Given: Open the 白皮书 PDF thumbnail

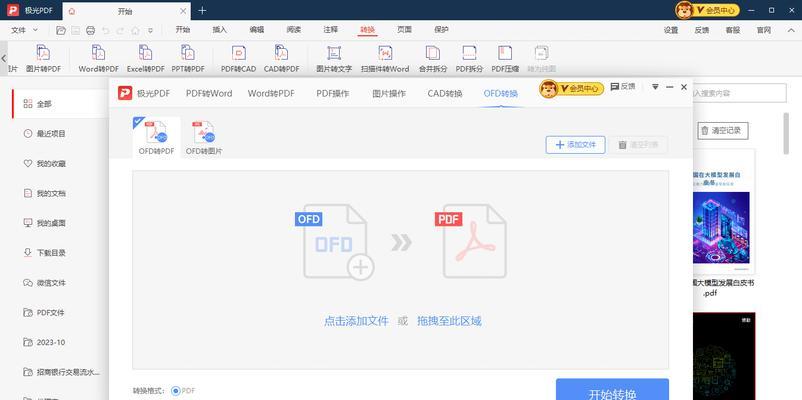Looking at the screenshot, I should (724, 212).
